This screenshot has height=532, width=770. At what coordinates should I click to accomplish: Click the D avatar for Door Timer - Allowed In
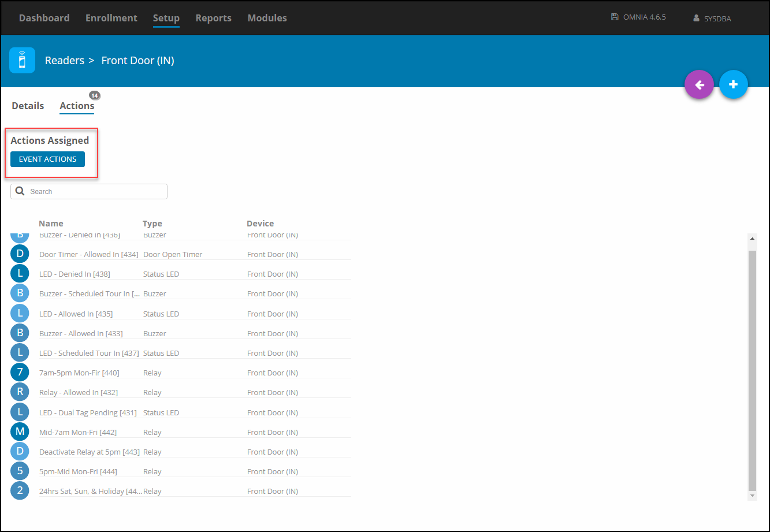pyautogui.click(x=20, y=254)
